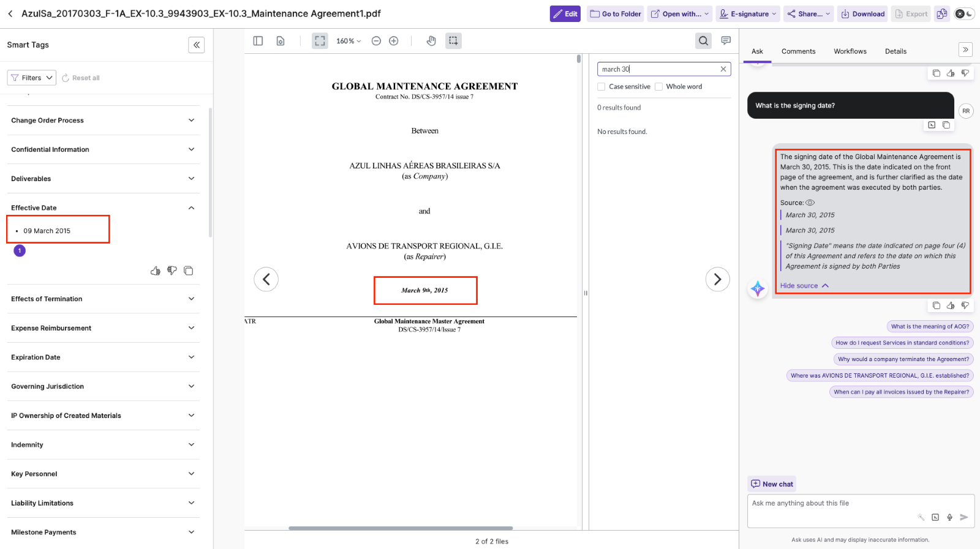The width and height of the screenshot is (980, 549).
Task: Open the comments panel icon in viewer toolbar
Action: tap(726, 41)
